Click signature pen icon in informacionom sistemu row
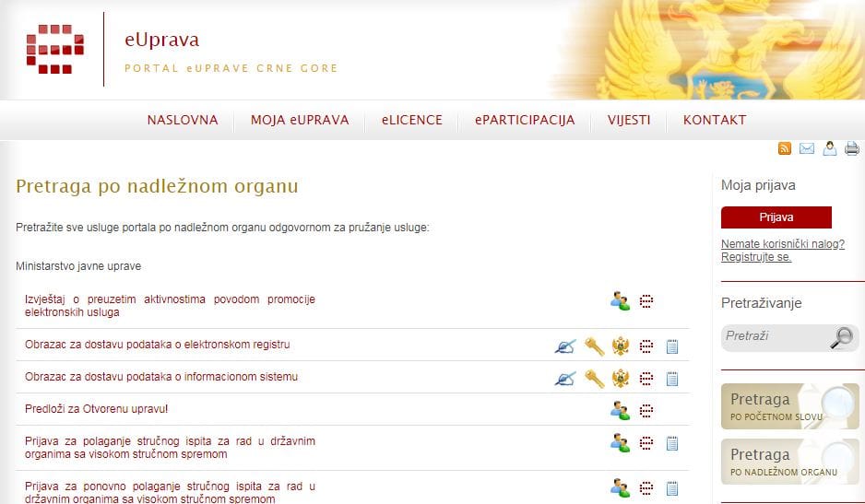 pyautogui.click(x=565, y=379)
